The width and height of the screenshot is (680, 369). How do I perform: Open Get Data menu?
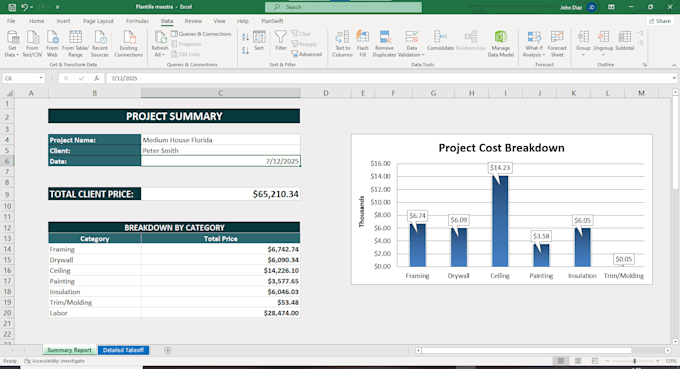12,44
